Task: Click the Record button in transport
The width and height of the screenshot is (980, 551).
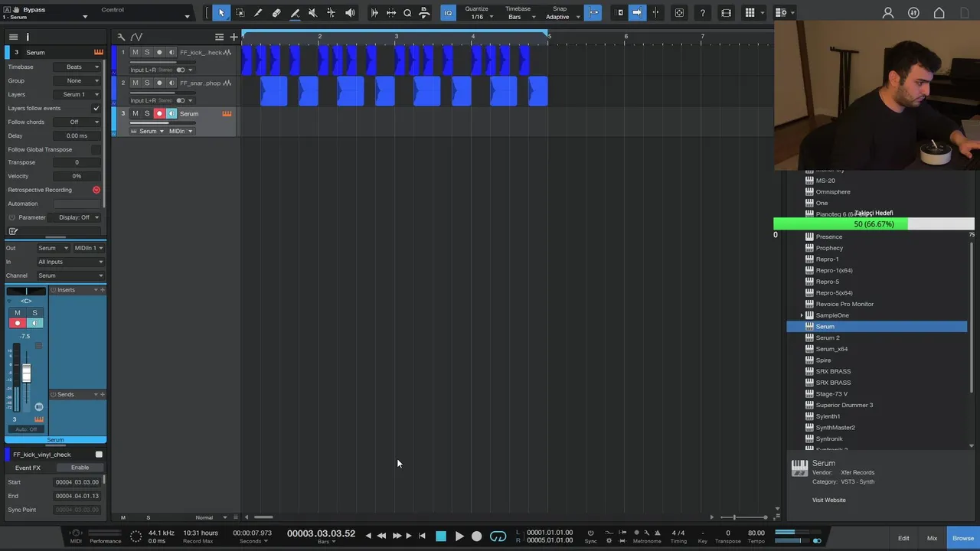Action: [x=476, y=536]
